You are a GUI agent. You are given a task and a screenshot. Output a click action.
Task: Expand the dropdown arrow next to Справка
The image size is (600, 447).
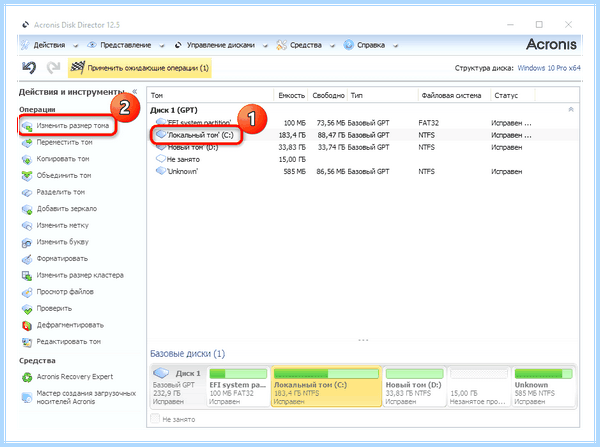click(395, 46)
